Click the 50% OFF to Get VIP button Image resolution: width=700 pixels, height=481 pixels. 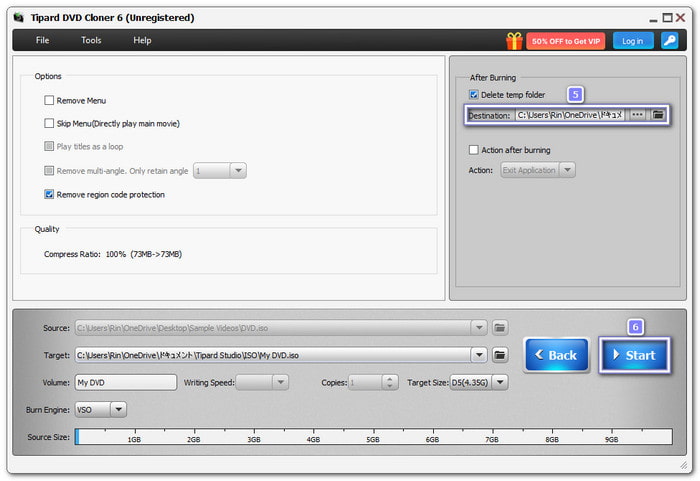566,41
